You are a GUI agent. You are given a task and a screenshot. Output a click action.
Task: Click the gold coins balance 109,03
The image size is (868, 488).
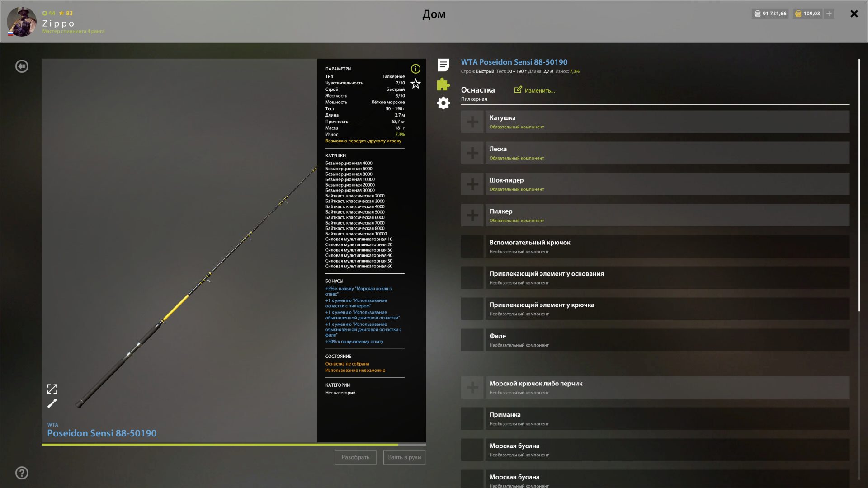click(807, 14)
